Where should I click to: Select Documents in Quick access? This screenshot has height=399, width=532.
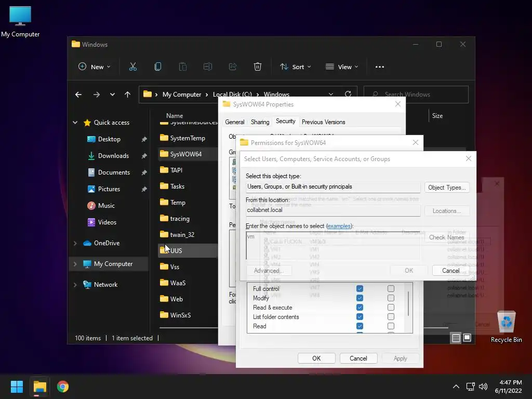(x=114, y=172)
